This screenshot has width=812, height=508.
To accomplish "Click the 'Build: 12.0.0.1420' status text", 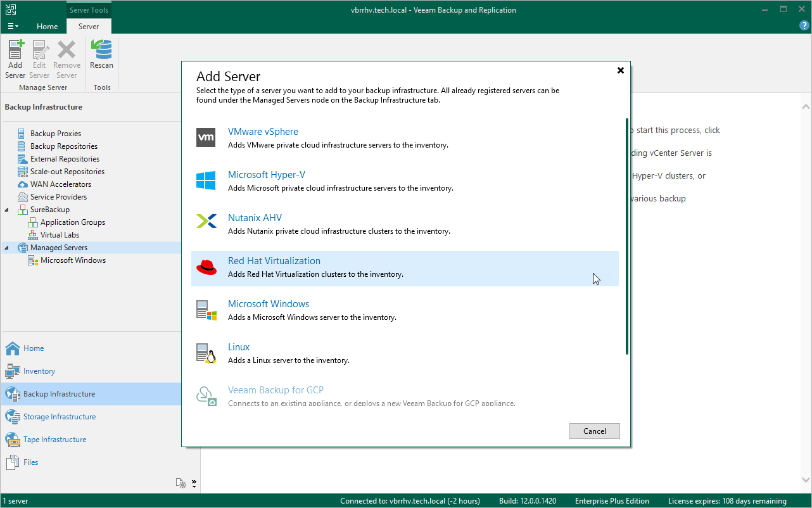I will 528,501.
